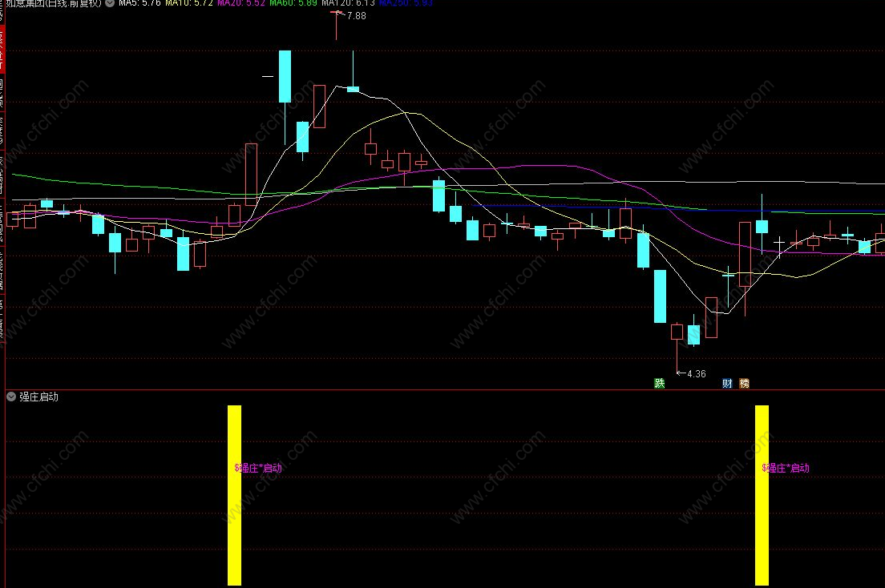Screen dimensions: 885x588
Task: Click the right $强庄*启动 signal label
Action: coord(786,468)
